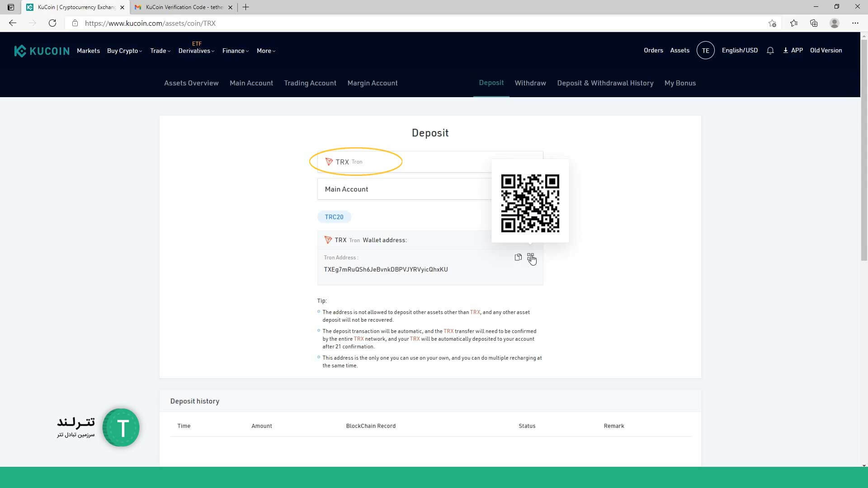Open Deposit & Withdrawal History

click(605, 83)
